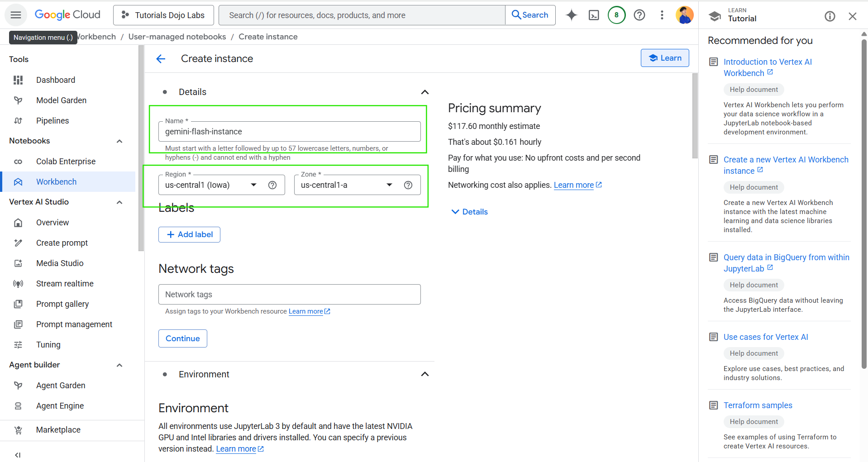The width and height of the screenshot is (868, 462).
Task: Collapse the Details section
Action: click(x=424, y=92)
